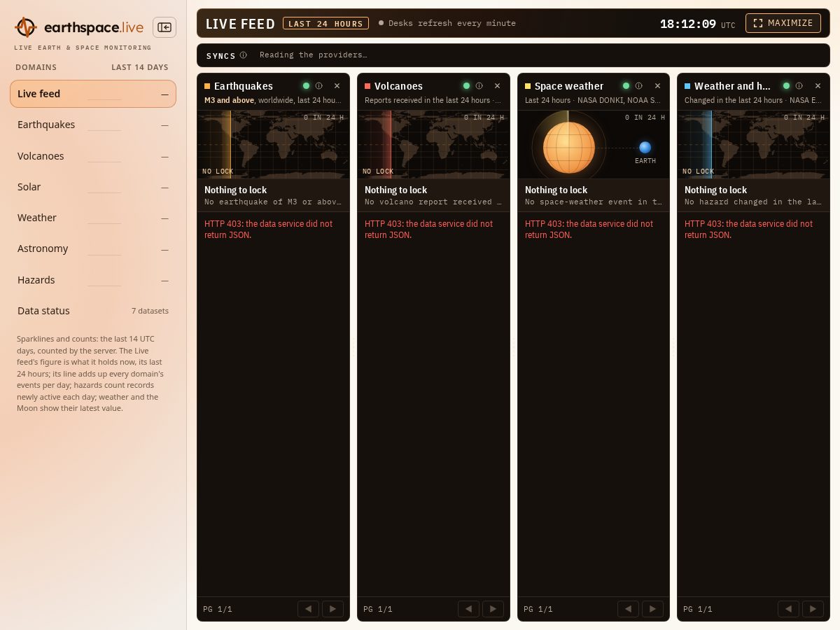The image size is (840, 630).
Task: Click the Last 24 Hours badge
Action: 325,23
